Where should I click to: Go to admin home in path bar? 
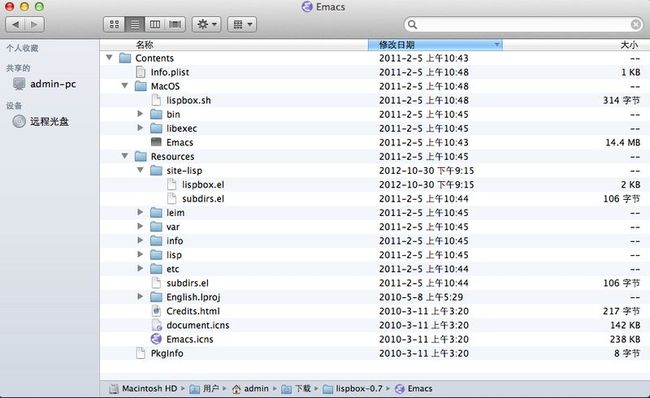pos(250,388)
